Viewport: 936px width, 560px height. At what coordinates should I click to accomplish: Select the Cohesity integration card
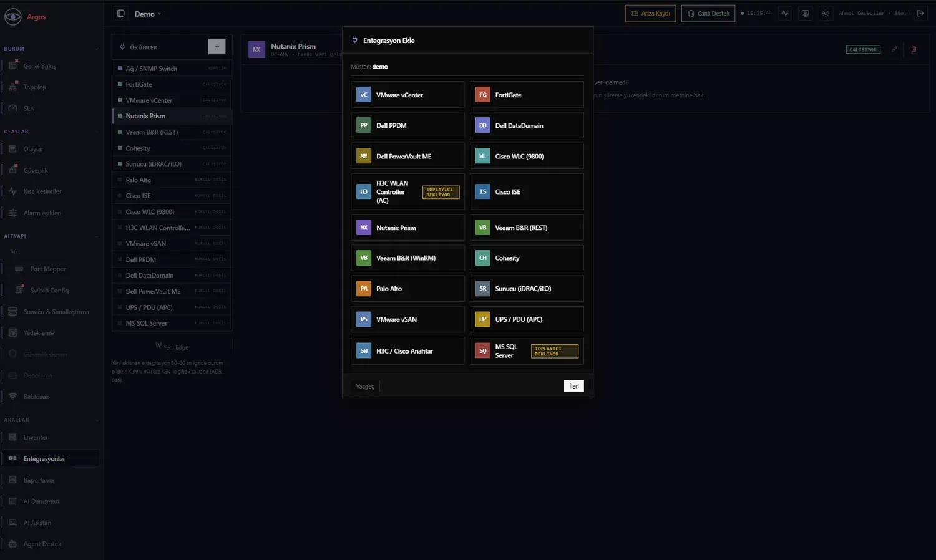point(527,258)
